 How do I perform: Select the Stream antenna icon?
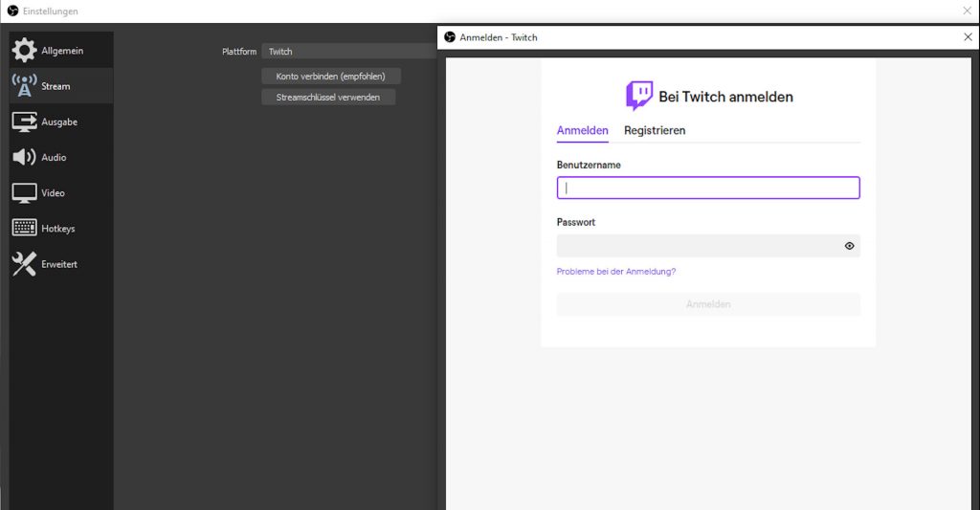point(24,85)
